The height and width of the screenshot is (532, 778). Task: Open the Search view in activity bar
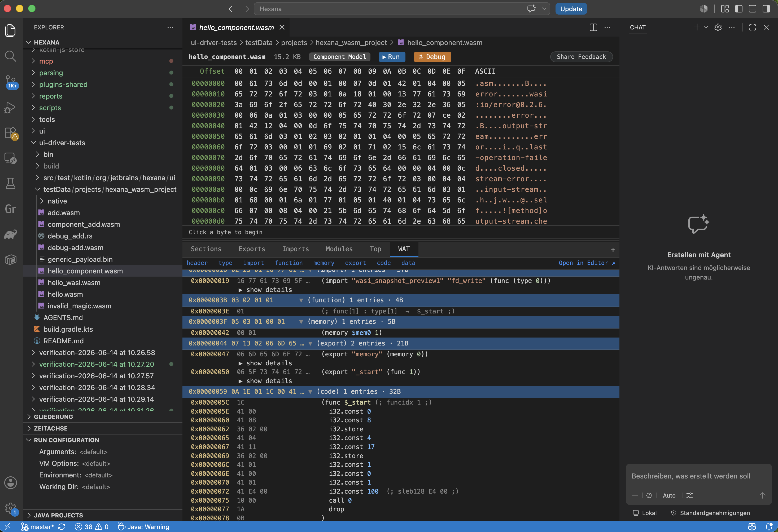click(x=10, y=56)
